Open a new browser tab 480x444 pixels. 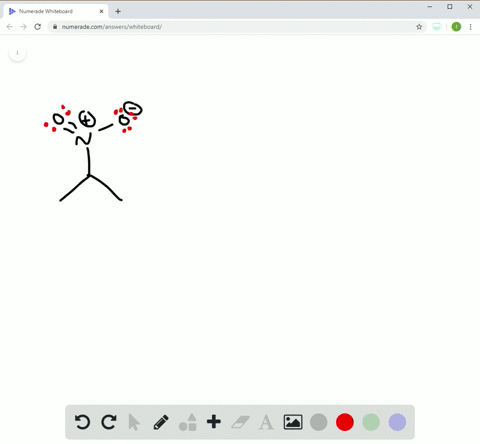pyautogui.click(x=118, y=11)
